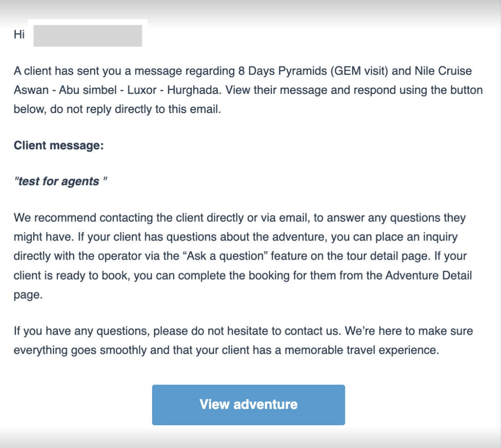The width and height of the screenshot is (501, 448).
Task: Click the phrase "everything goes smoothly"
Action: [69, 350]
